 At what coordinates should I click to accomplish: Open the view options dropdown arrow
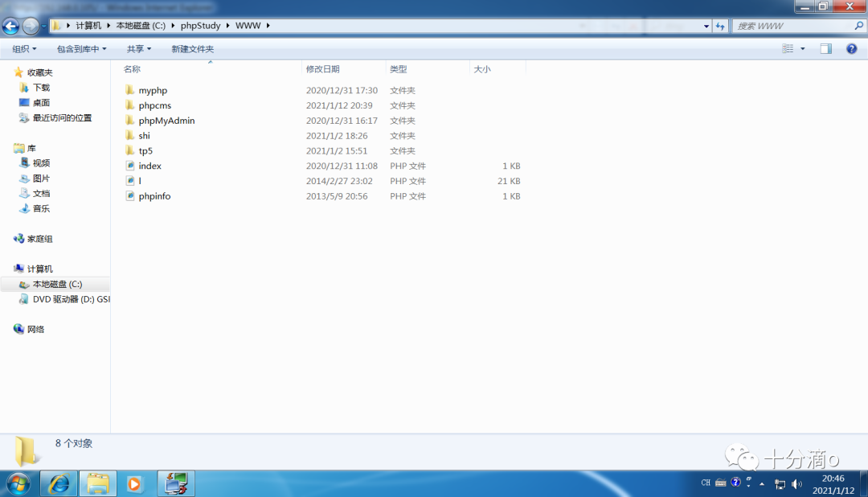point(803,49)
